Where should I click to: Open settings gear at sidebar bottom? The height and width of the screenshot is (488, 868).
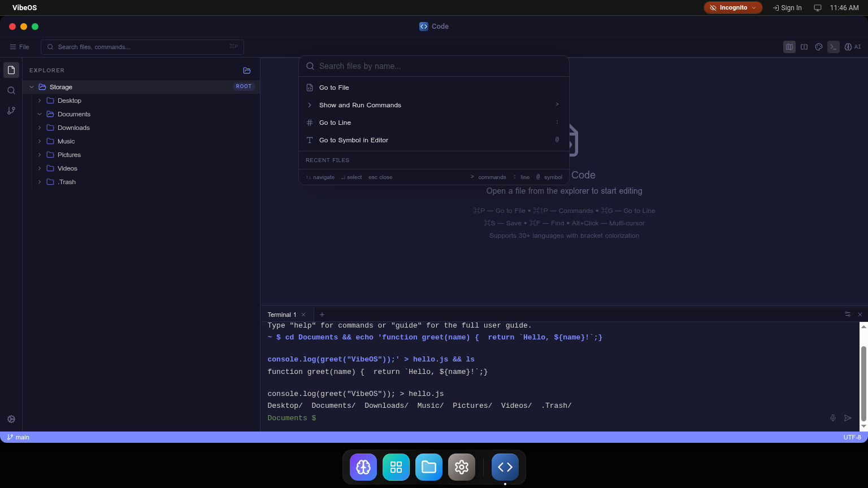click(x=11, y=419)
